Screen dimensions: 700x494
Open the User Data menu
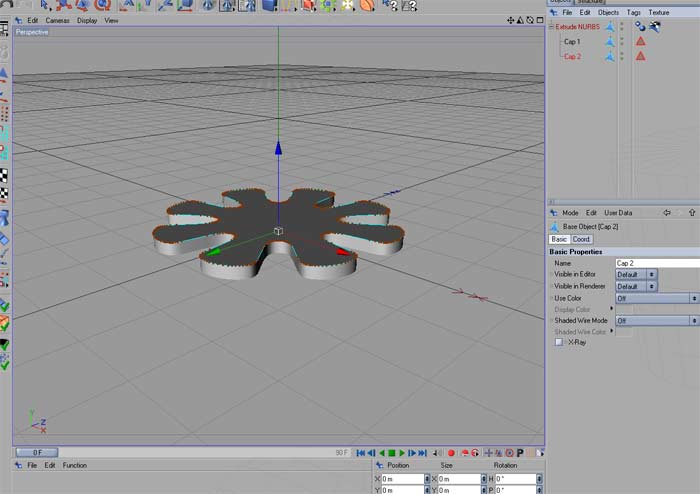click(618, 213)
